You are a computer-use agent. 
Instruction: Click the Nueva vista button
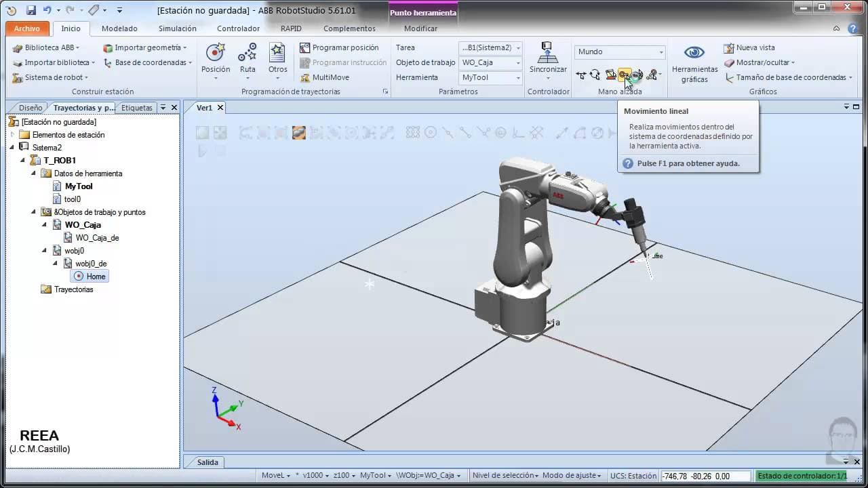tap(749, 47)
